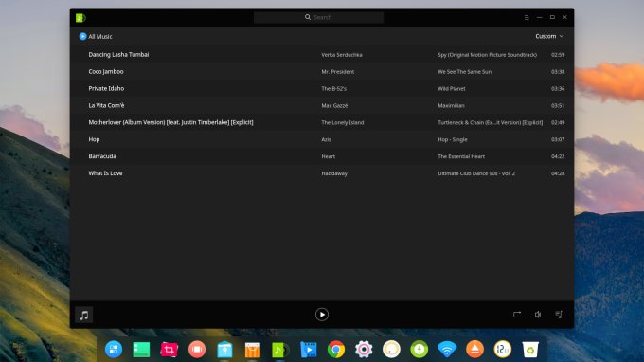
Task: Open the App Store shopping bag icon
Action: (x=253, y=350)
